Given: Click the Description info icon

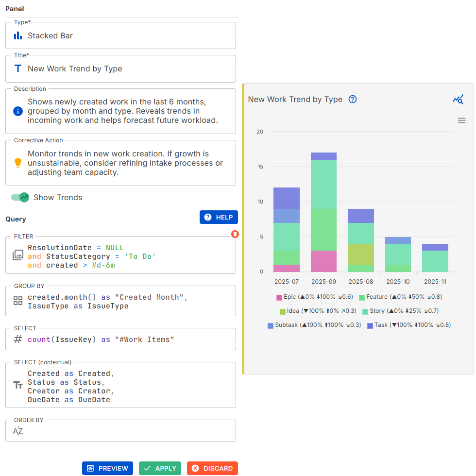Looking at the screenshot, I should 18,111.
